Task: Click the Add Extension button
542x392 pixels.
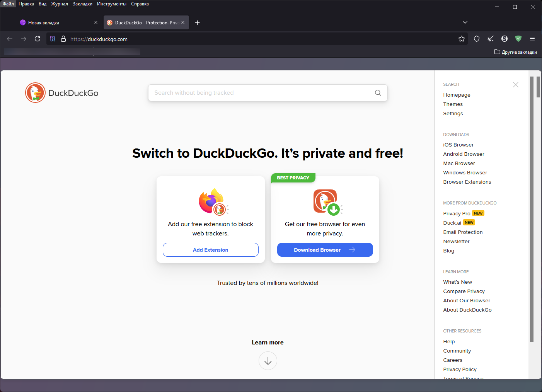Action: coord(211,250)
